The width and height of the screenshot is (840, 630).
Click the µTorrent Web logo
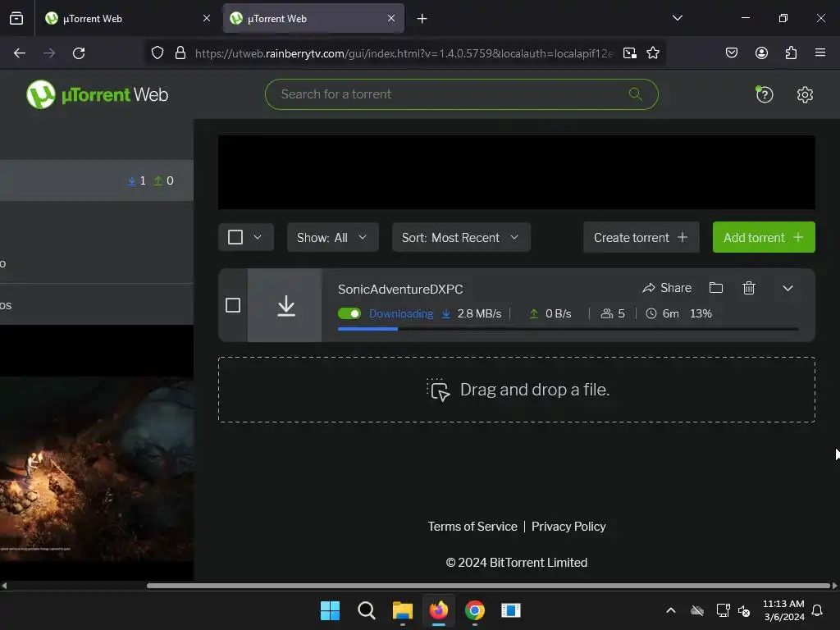tap(98, 95)
